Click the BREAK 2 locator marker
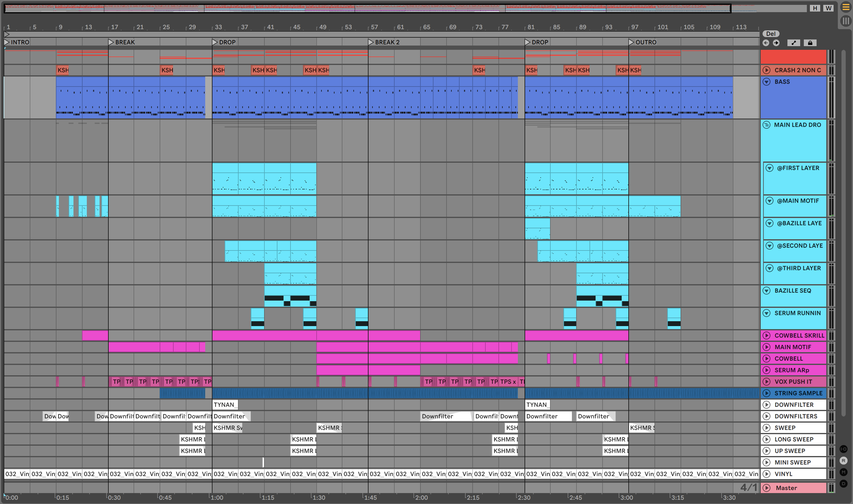The height and width of the screenshot is (504, 853). click(x=371, y=42)
